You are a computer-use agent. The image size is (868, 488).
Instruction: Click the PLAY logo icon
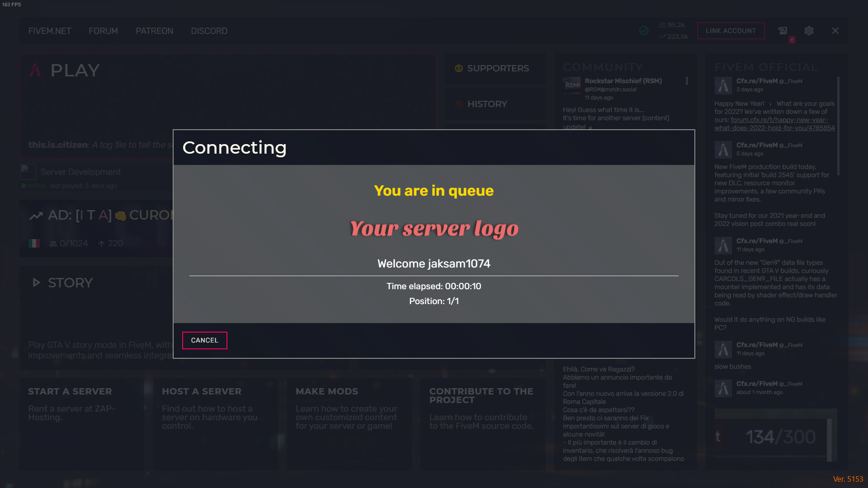pyautogui.click(x=35, y=70)
